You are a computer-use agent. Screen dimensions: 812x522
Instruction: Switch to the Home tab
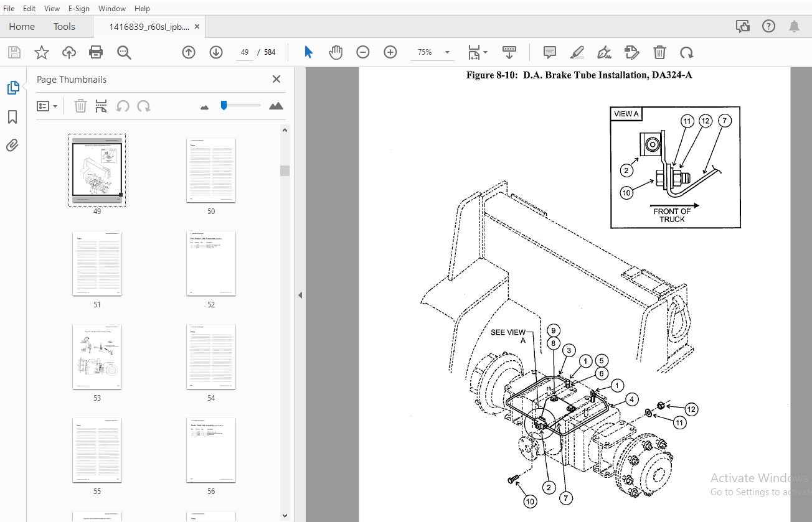tap(22, 26)
